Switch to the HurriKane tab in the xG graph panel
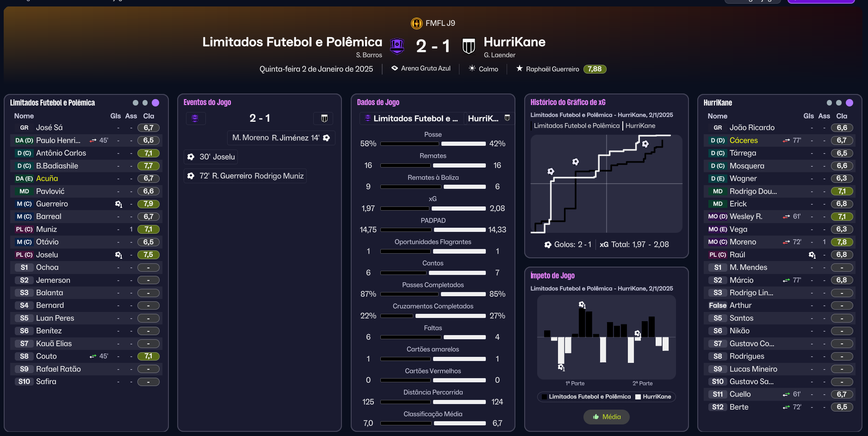 (x=640, y=125)
